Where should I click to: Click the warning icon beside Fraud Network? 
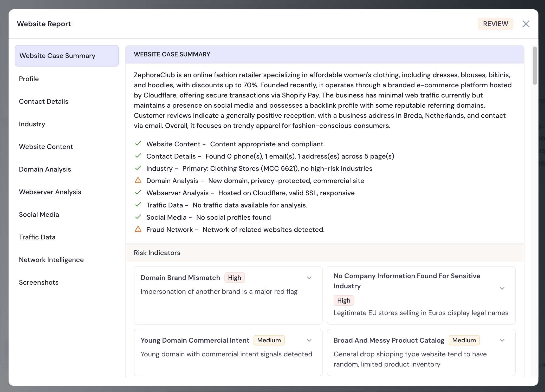138,229
